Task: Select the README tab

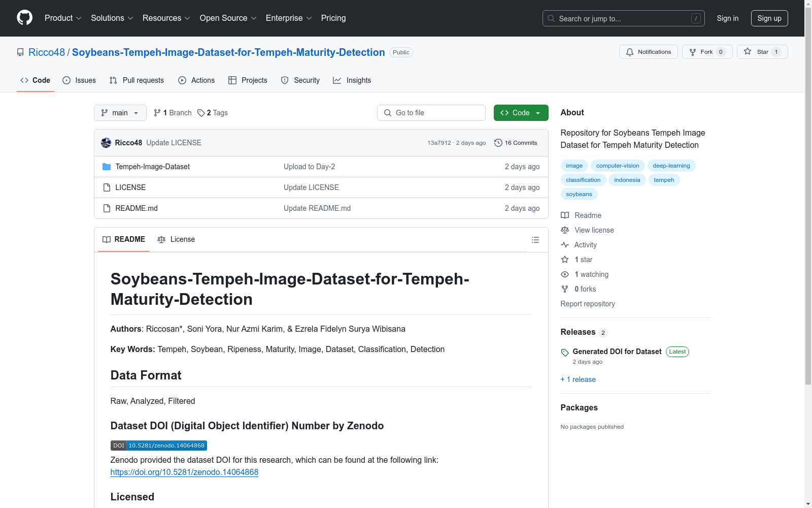Action: 124,239
